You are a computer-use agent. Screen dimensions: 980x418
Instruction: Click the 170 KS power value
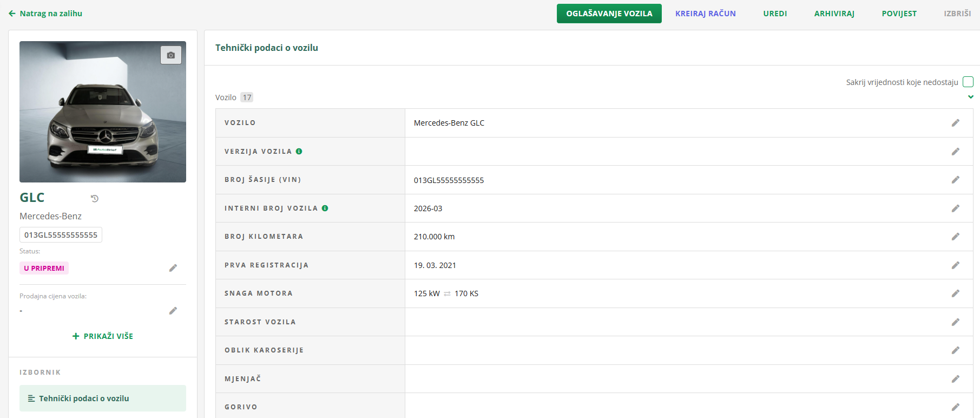pos(466,293)
